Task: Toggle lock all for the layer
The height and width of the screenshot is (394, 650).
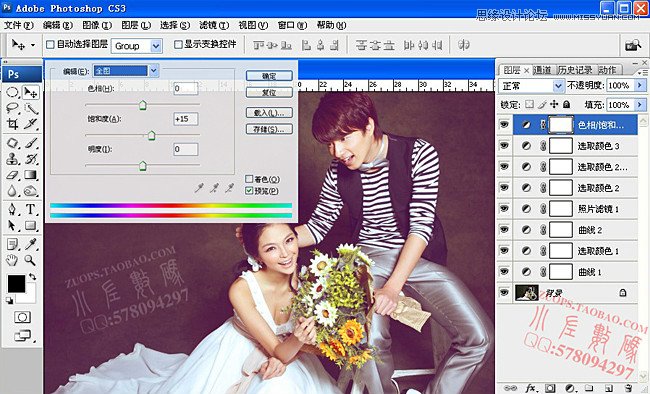Action: [566, 105]
